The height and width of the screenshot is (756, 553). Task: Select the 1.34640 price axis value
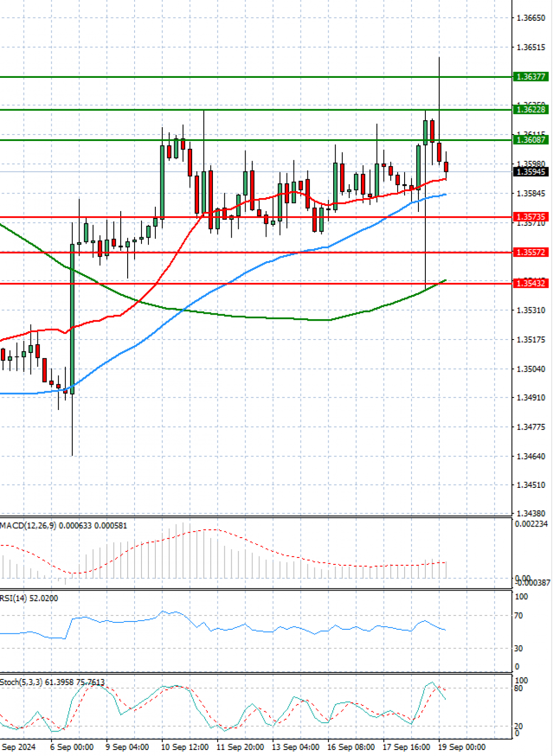tap(531, 457)
